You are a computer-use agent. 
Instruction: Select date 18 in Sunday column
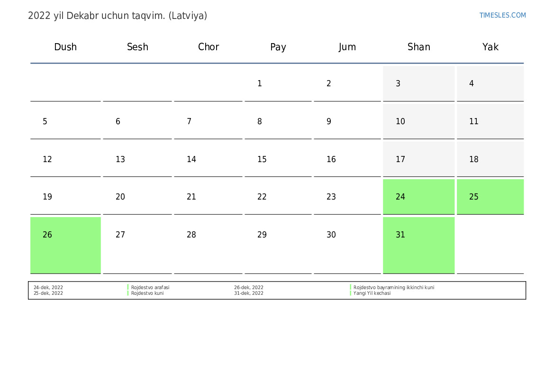click(x=474, y=159)
